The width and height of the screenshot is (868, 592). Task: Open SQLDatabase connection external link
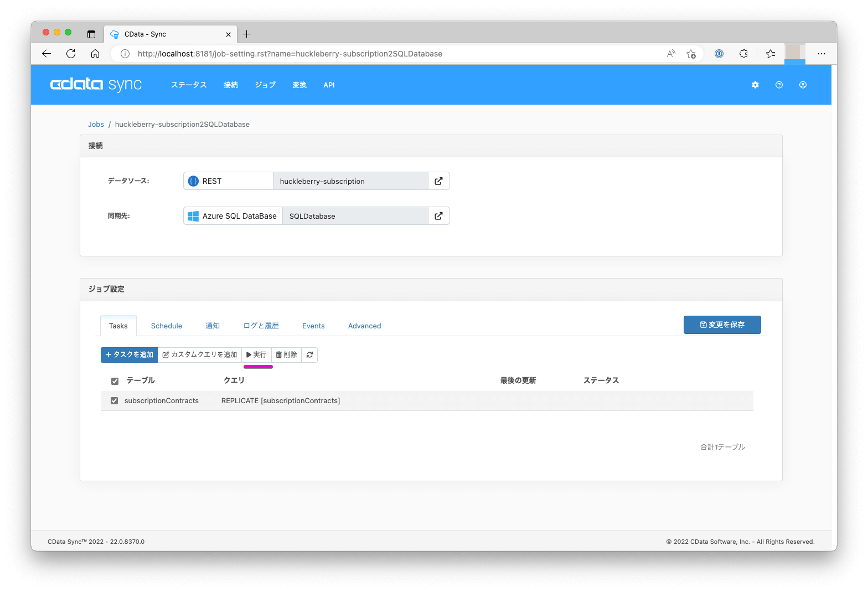[x=438, y=216]
